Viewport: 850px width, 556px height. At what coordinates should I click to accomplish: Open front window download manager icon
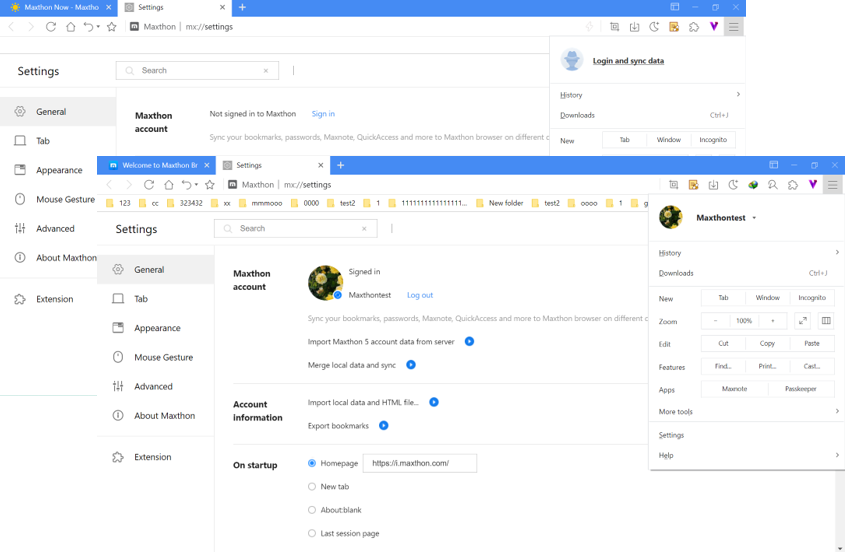713,185
